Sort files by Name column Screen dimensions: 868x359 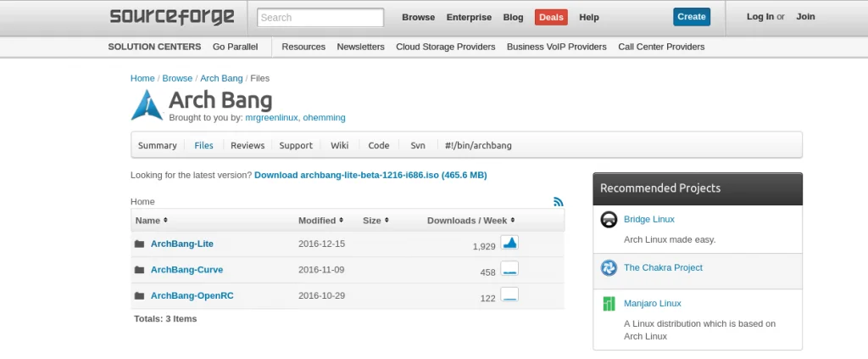[x=151, y=220]
